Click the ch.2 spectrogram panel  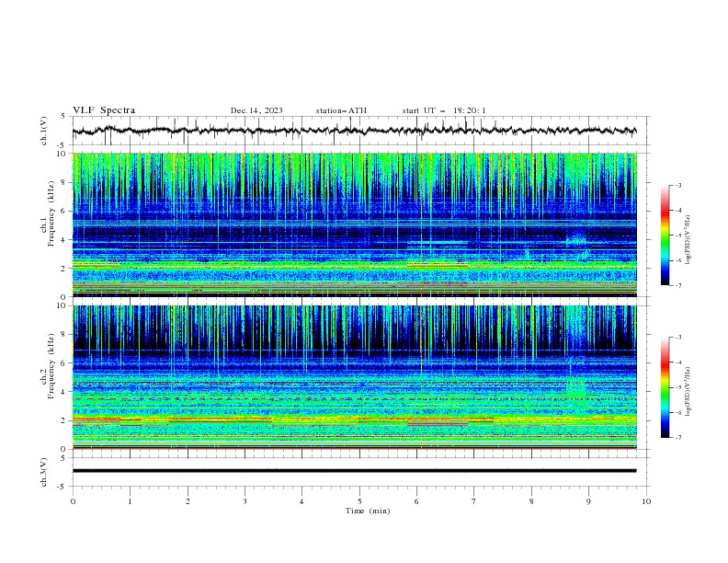354,377
